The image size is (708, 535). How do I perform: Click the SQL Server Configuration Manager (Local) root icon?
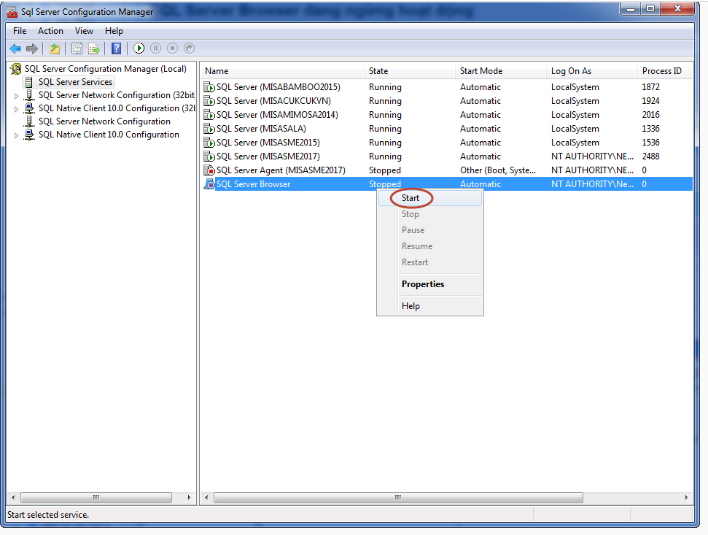(x=16, y=69)
